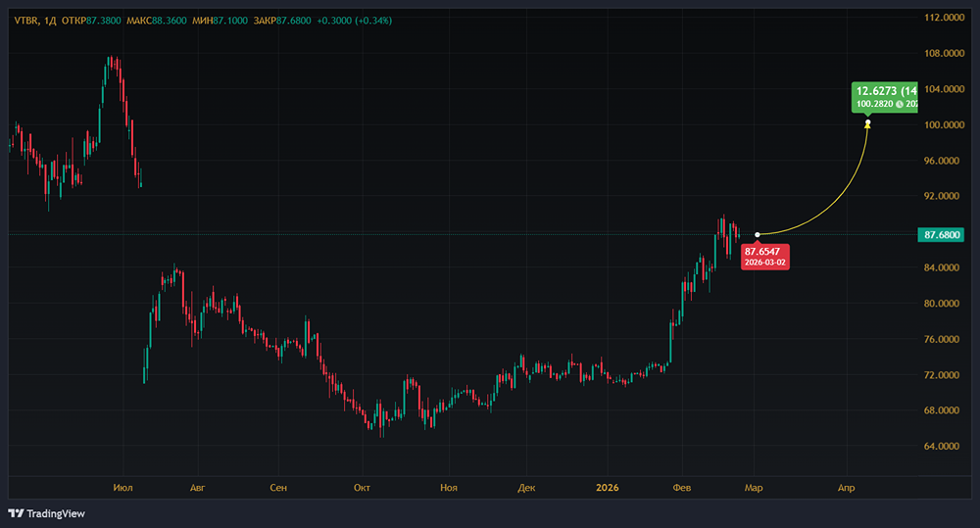The image size is (980, 528).
Task: Click the 2026 year label on time axis
Action: coord(607,488)
